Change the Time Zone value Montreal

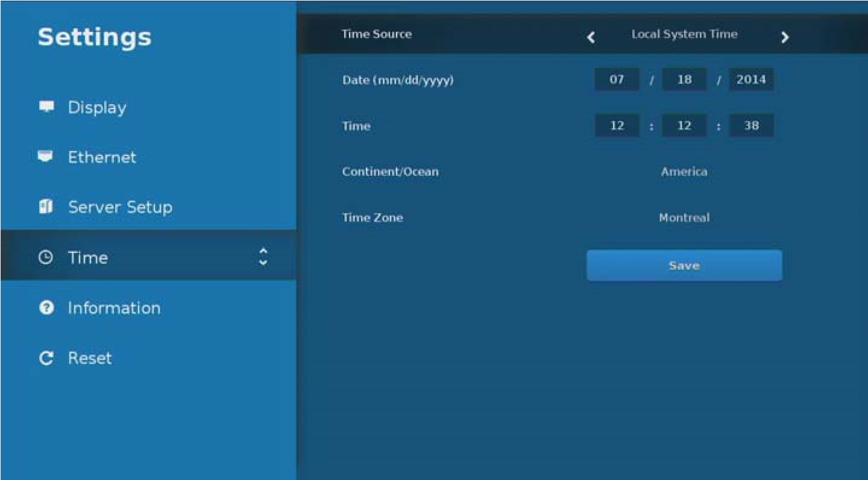tap(684, 217)
